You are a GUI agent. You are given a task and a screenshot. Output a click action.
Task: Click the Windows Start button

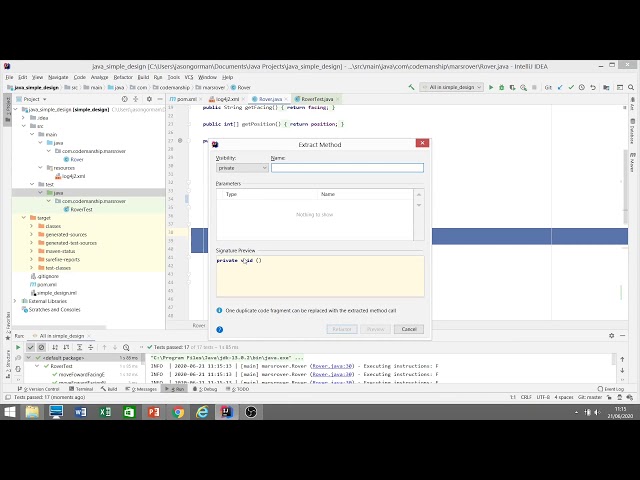(9, 412)
